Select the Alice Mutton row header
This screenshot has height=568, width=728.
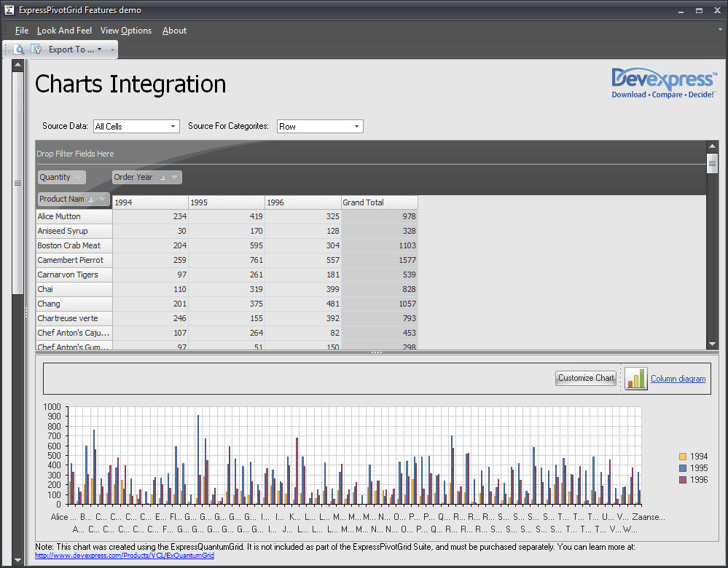(74, 216)
